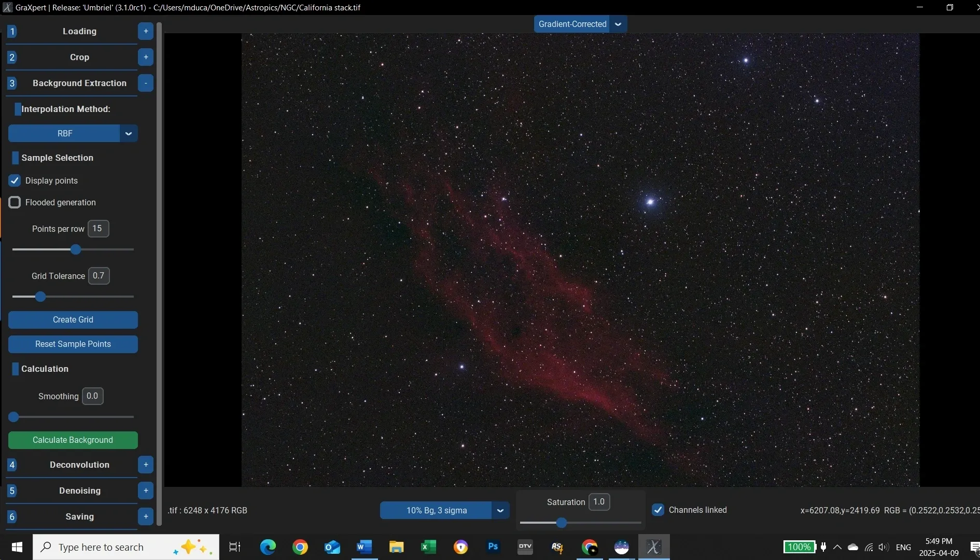Select the Deconvolution step tab
The height and width of the screenshot is (560, 980).
pos(79,465)
